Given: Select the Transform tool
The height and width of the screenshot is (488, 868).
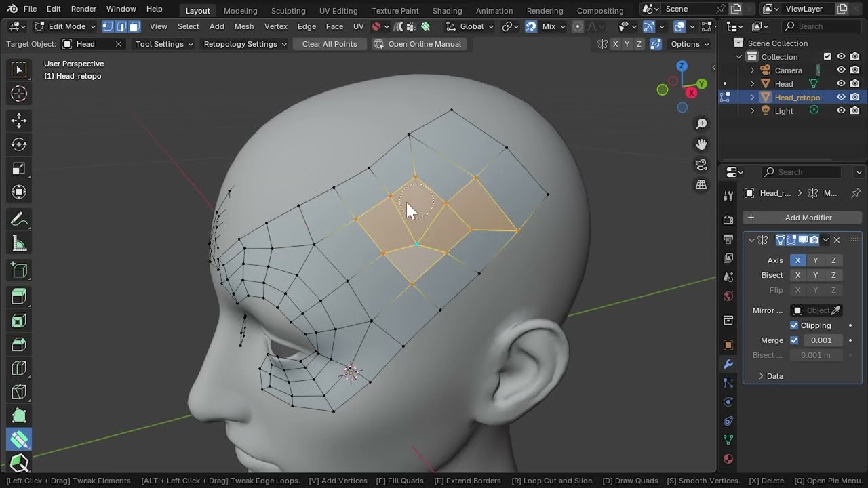Looking at the screenshot, I should (x=19, y=192).
